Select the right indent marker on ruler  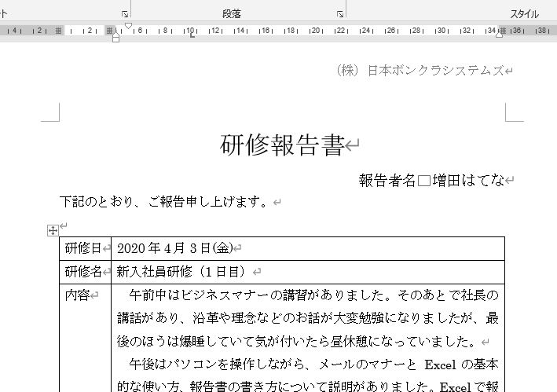(499, 35)
